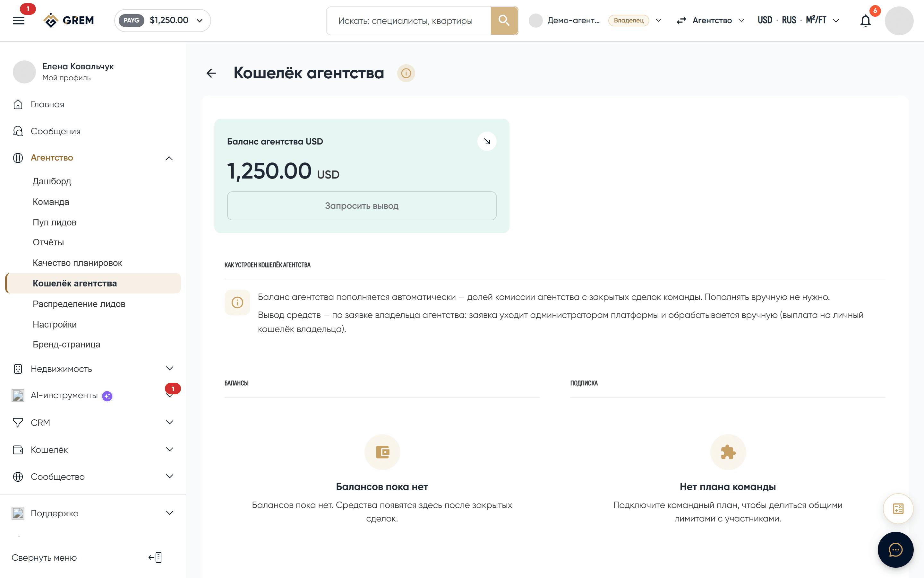
Task: Click the wallet icon for Кошелёк
Action: (x=18, y=450)
